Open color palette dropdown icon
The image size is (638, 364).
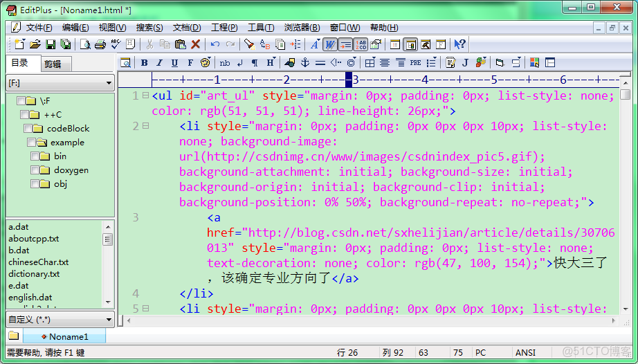pyautogui.click(x=206, y=63)
